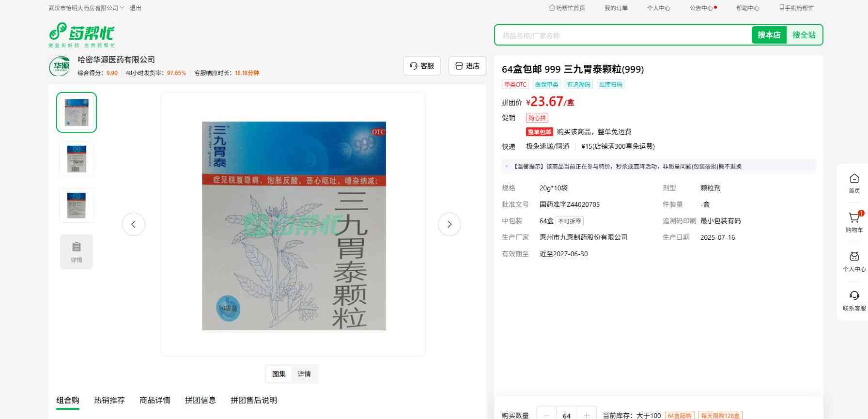Show next product image arrow
Screen dimensions: 868x419
point(449,224)
